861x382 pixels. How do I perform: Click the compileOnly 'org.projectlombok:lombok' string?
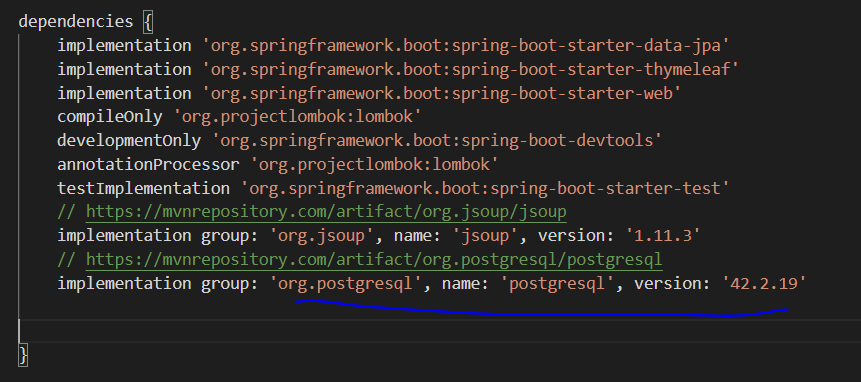pyautogui.click(x=297, y=117)
